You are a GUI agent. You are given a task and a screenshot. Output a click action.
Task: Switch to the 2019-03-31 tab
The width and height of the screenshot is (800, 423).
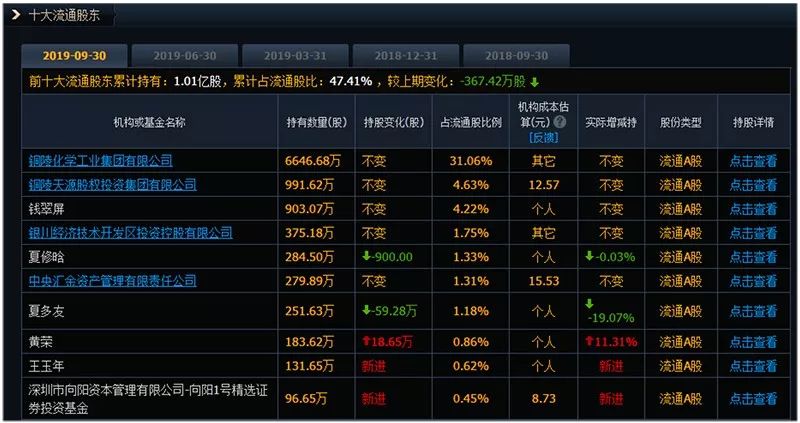[295, 56]
